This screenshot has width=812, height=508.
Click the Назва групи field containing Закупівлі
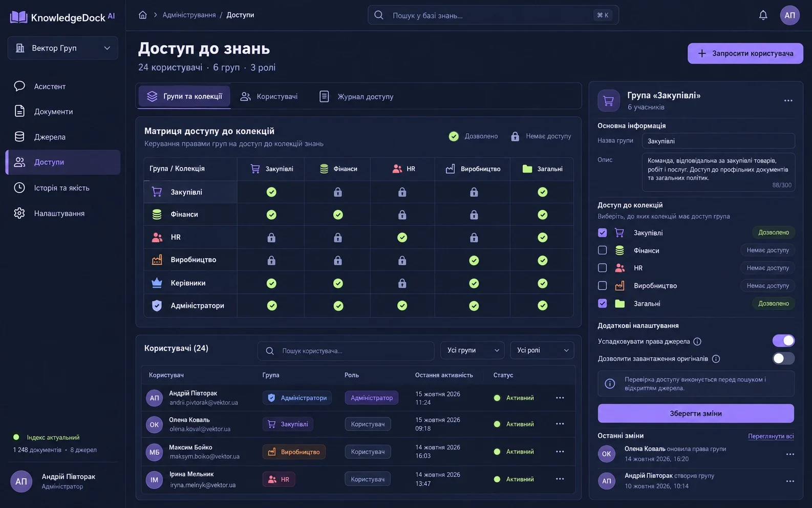pyautogui.click(x=718, y=141)
